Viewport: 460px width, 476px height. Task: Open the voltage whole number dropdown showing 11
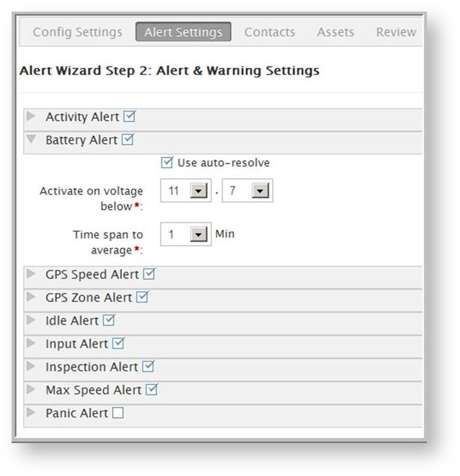point(186,190)
